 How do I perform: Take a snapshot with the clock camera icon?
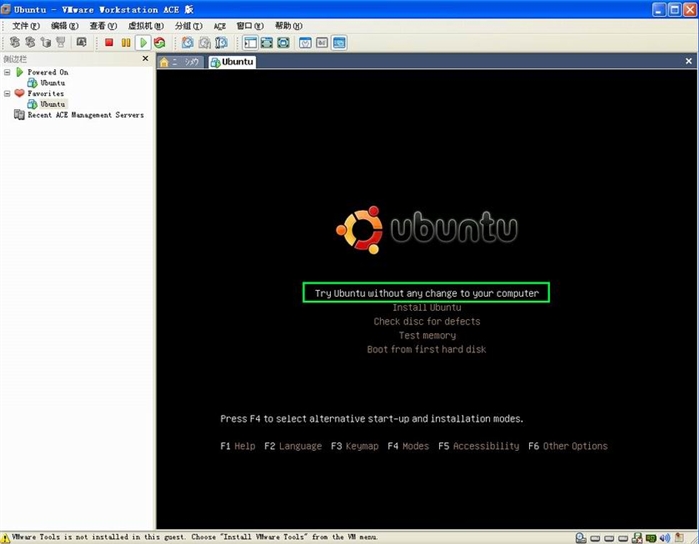pyautogui.click(x=188, y=42)
